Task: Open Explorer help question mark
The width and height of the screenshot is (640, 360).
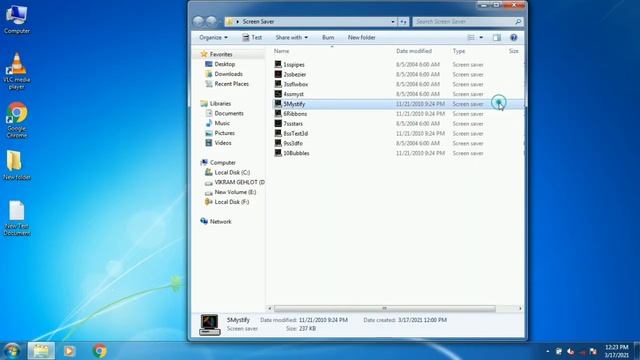Action: click(513, 38)
